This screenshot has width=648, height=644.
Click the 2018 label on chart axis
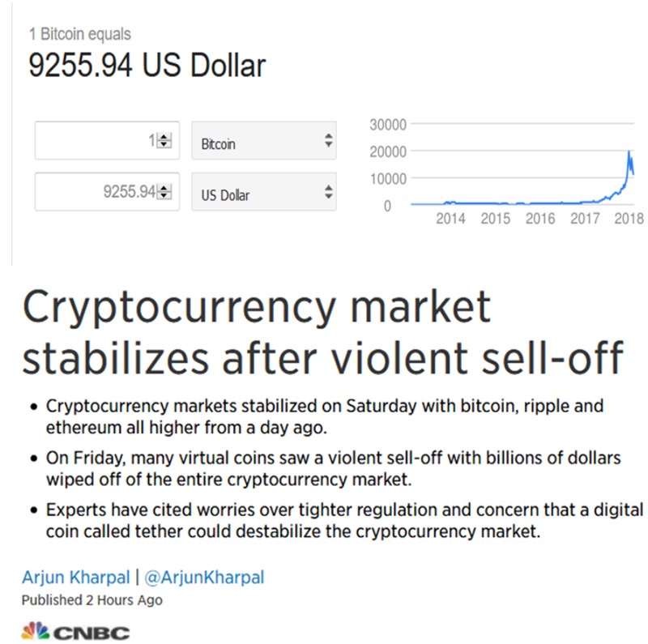click(x=629, y=218)
